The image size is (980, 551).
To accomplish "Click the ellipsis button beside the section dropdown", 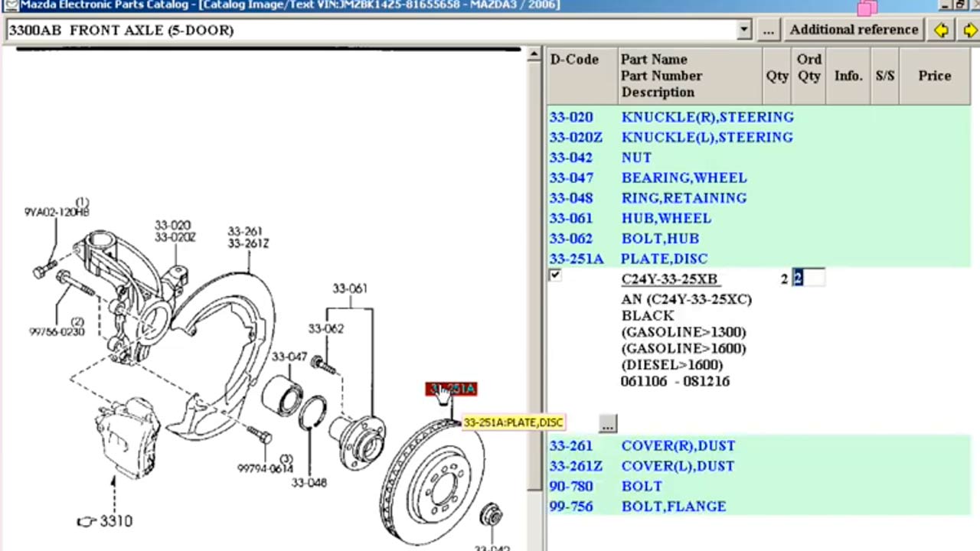I will click(x=768, y=30).
